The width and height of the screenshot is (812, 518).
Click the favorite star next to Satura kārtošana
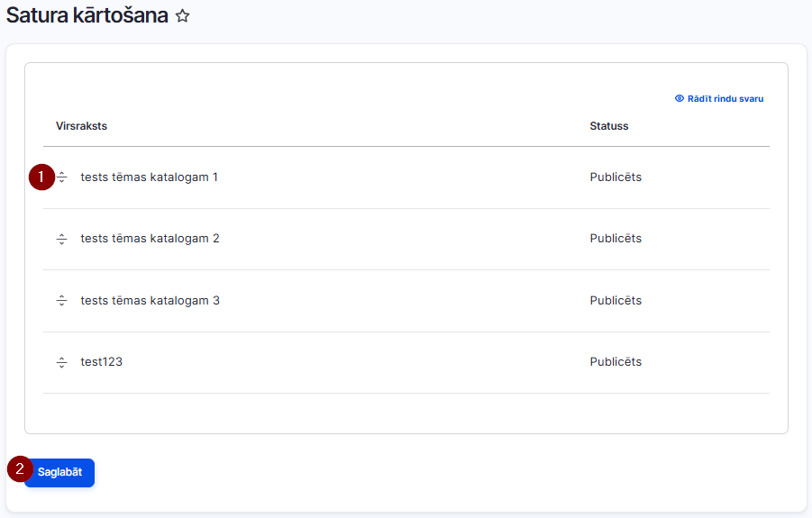click(182, 16)
